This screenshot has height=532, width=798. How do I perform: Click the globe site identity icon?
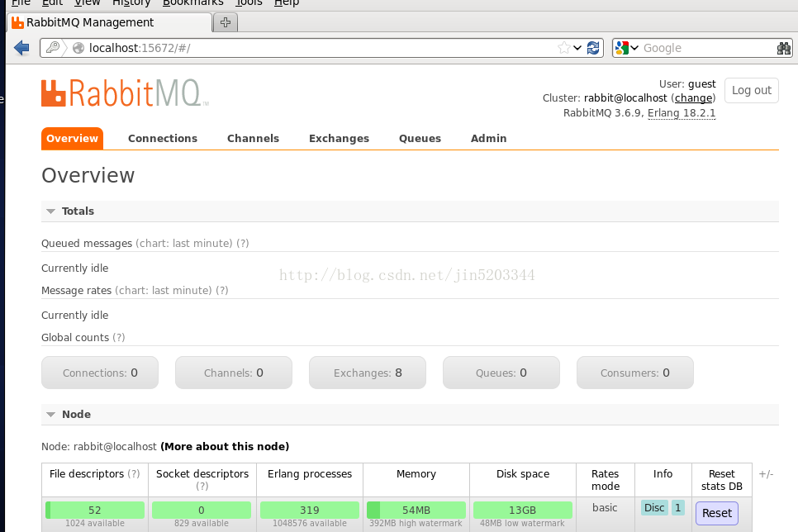(78, 48)
